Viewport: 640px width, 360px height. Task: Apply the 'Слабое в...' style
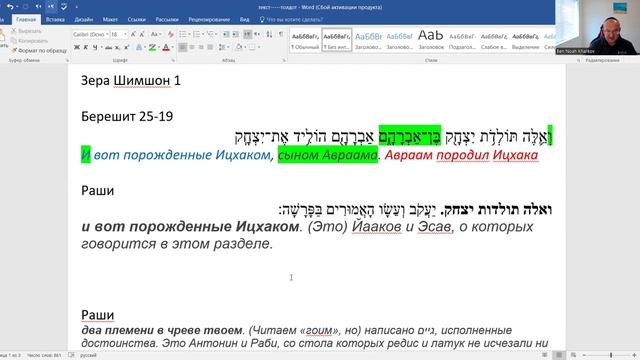(493, 40)
